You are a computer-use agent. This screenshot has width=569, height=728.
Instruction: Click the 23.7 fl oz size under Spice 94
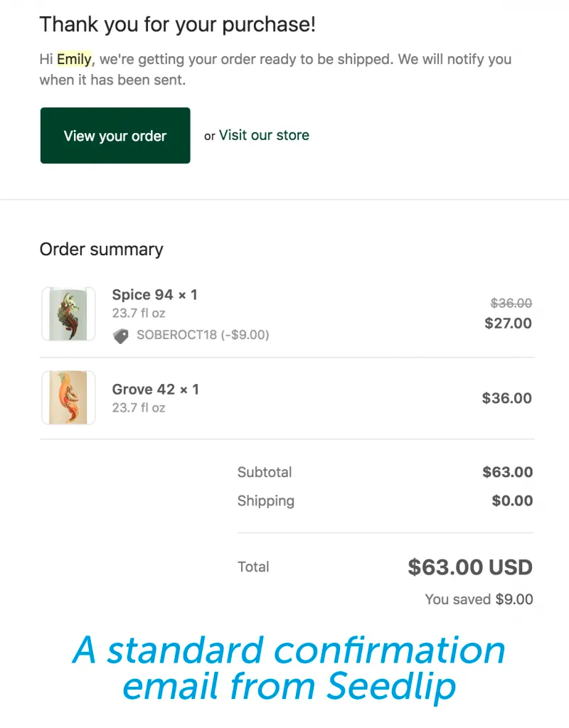pyautogui.click(x=138, y=313)
